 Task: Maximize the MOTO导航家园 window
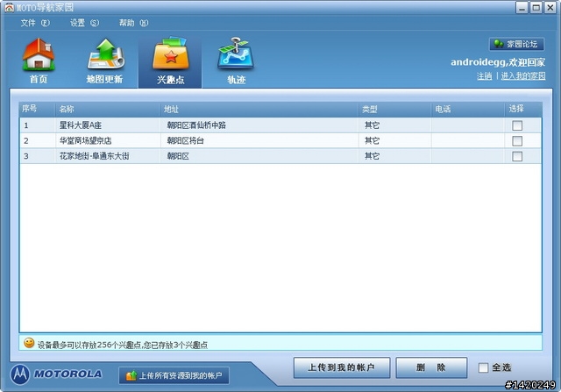(x=536, y=8)
